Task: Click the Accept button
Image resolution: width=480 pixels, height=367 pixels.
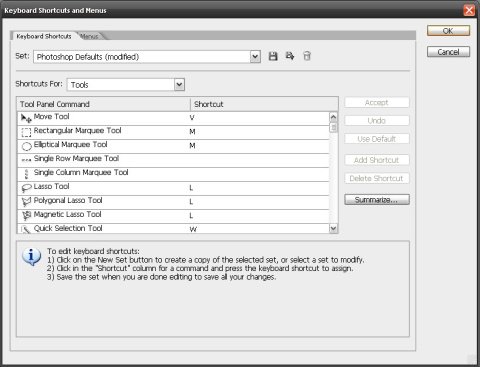Action: [x=377, y=103]
